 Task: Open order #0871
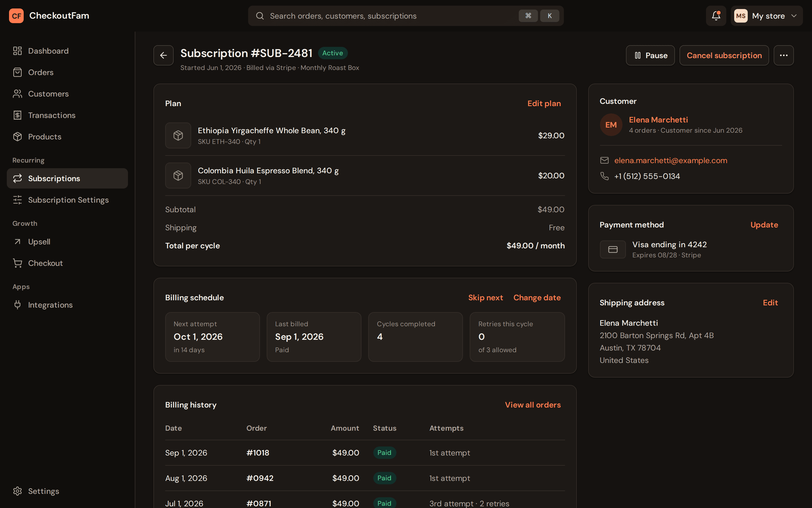point(259,503)
